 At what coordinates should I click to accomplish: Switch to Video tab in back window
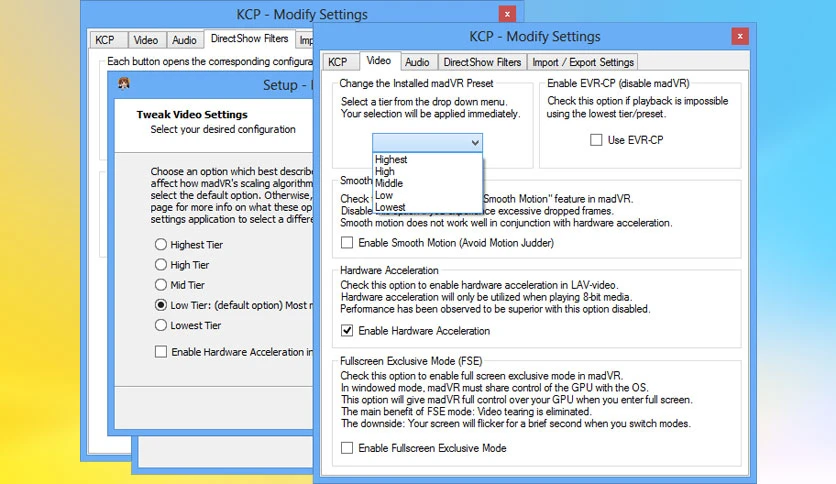tap(146, 40)
